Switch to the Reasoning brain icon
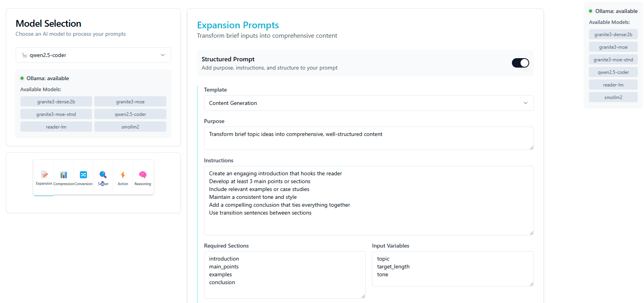 click(143, 175)
